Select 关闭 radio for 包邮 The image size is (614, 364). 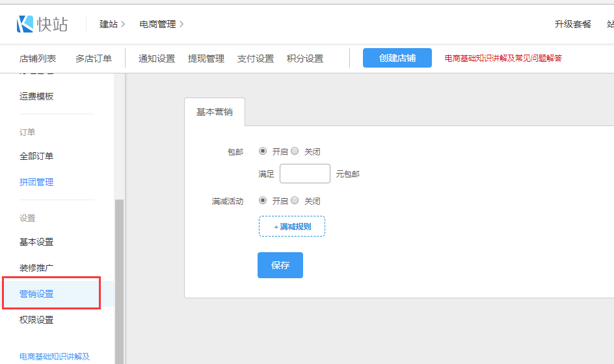click(x=295, y=151)
